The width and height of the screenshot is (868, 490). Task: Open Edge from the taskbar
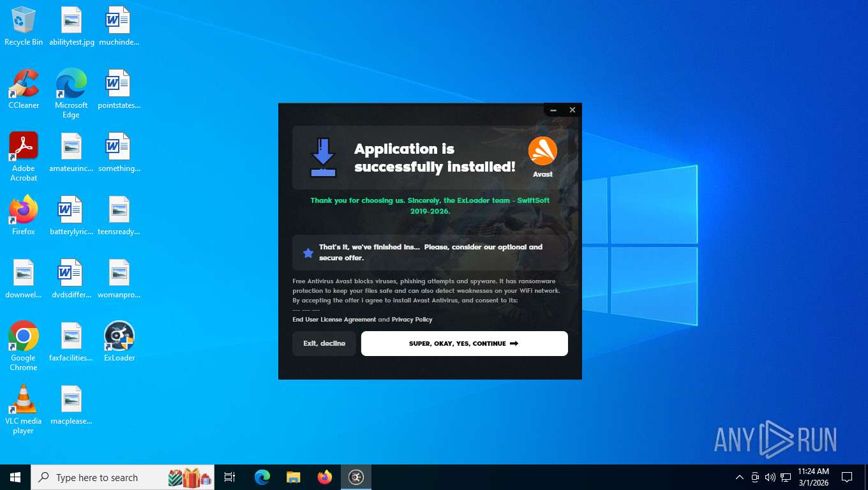click(262, 477)
